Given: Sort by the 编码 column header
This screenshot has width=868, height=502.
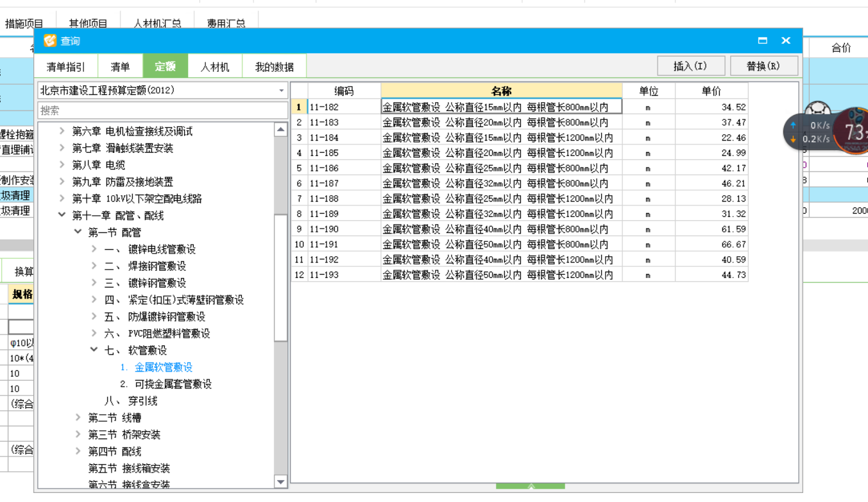Looking at the screenshot, I should (344, 91).
